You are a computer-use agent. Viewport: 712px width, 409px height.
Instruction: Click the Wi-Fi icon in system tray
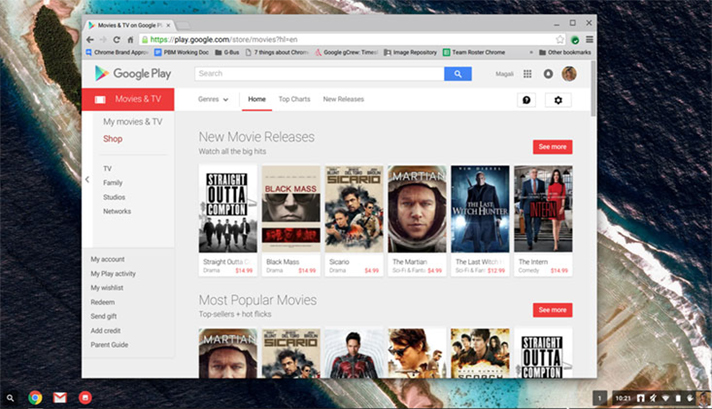tap(665, 398)
